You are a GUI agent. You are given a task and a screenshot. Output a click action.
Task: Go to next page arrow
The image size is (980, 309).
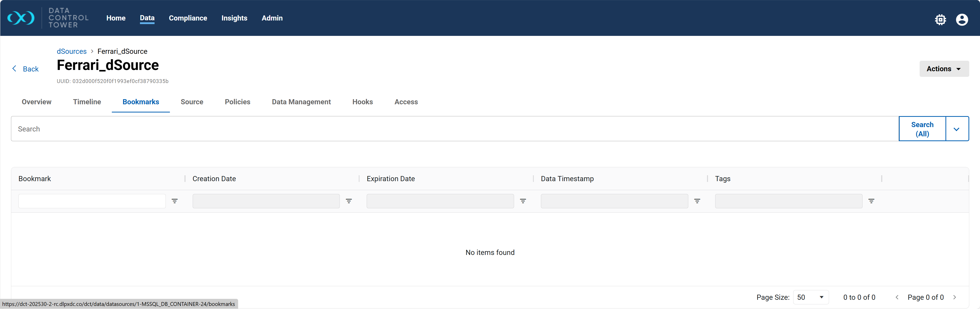954,297
